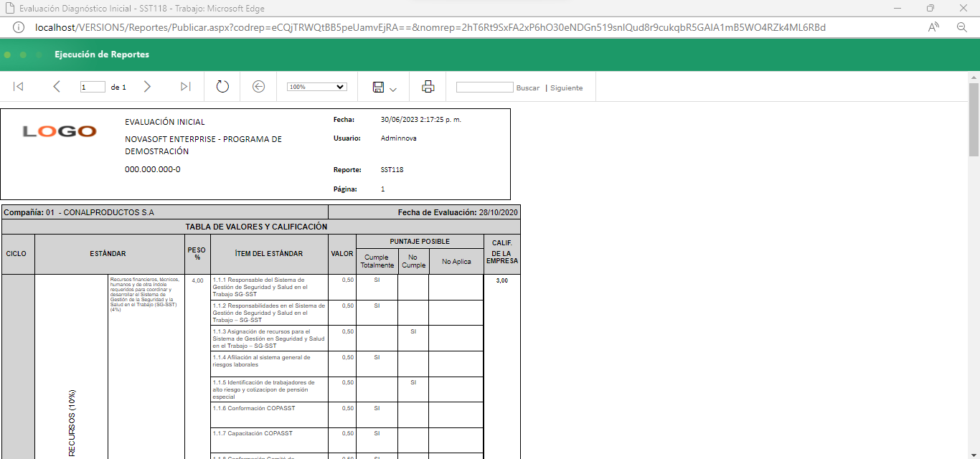Go to first page of report
The width and height of the screenshot is (980, 459).
pos(19,87)
